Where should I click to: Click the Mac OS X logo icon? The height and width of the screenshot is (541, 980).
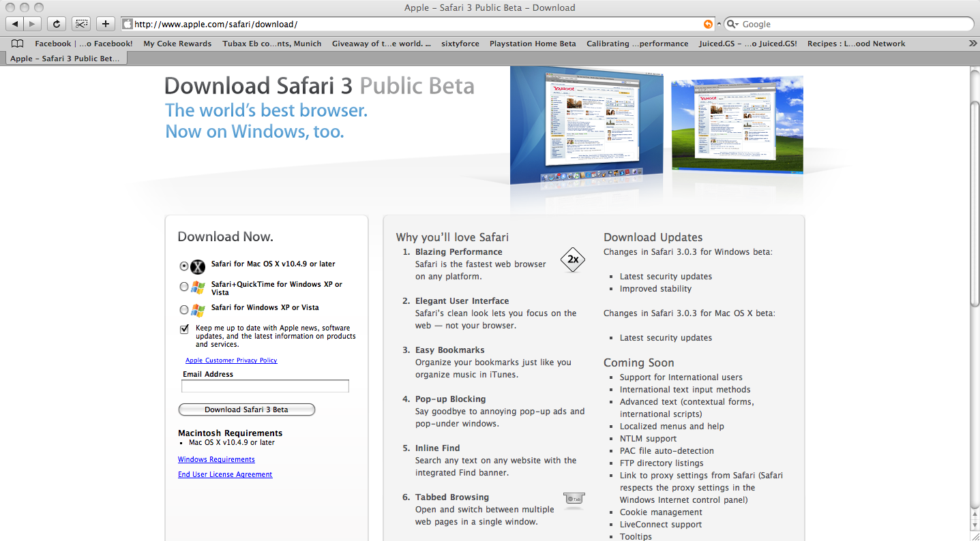tap(198, 266)
